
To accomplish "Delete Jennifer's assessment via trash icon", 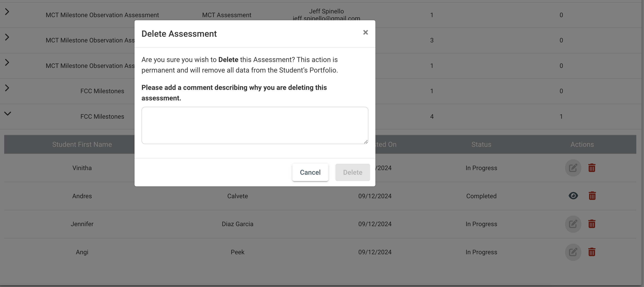I will click(592, 224).
